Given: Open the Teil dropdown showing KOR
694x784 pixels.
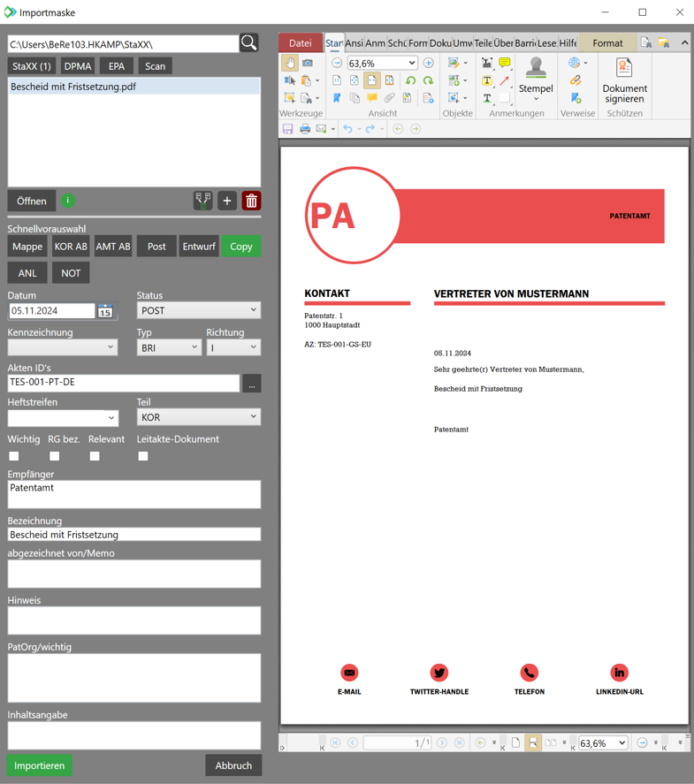Looking at the screenshot, I should coord(198,417).
